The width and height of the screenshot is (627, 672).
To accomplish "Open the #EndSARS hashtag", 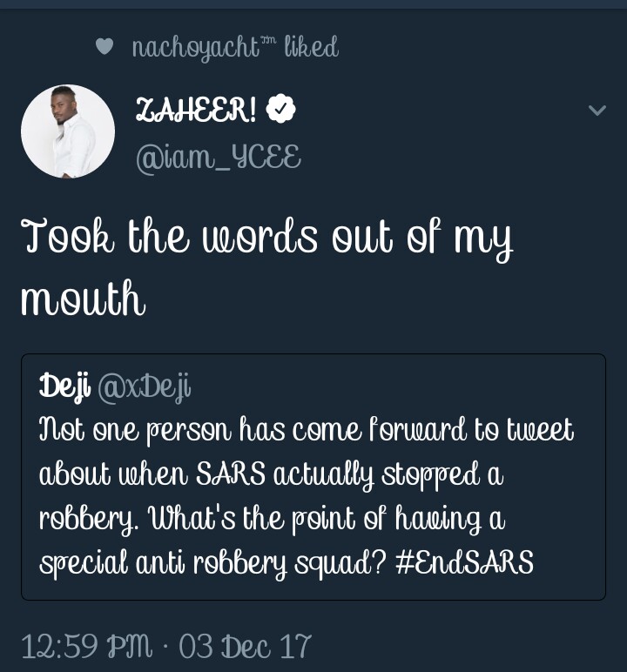I will [464, 562].
